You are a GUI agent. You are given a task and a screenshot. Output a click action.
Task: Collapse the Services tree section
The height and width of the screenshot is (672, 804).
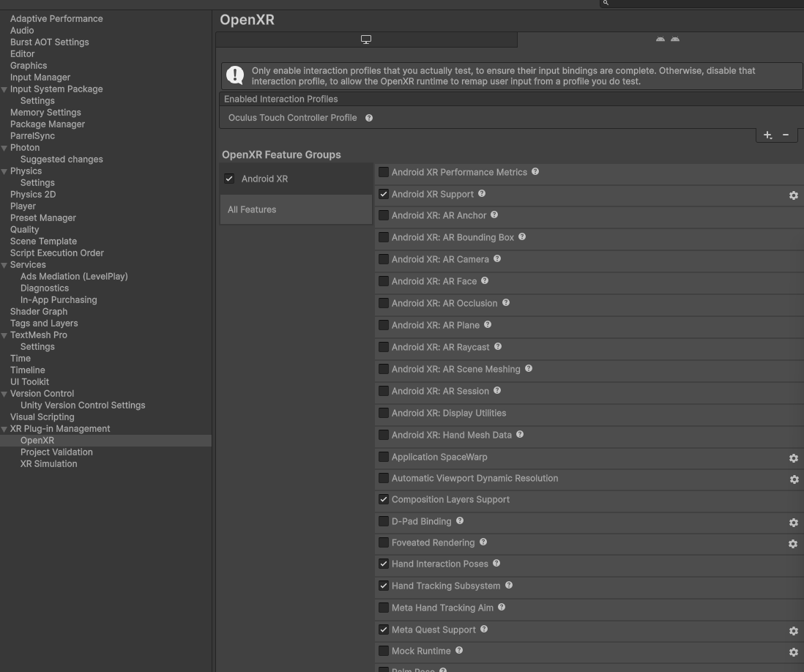tap(4, 265)
